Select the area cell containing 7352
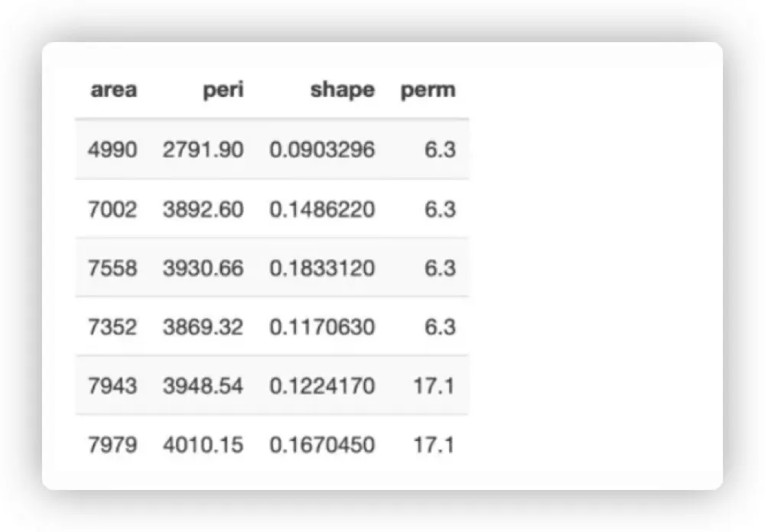765x532 pixels. click(112, 327)
